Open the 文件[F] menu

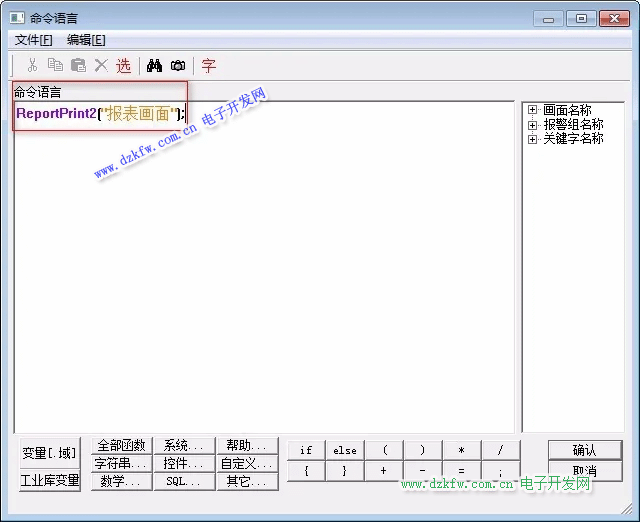pos(33,40)
